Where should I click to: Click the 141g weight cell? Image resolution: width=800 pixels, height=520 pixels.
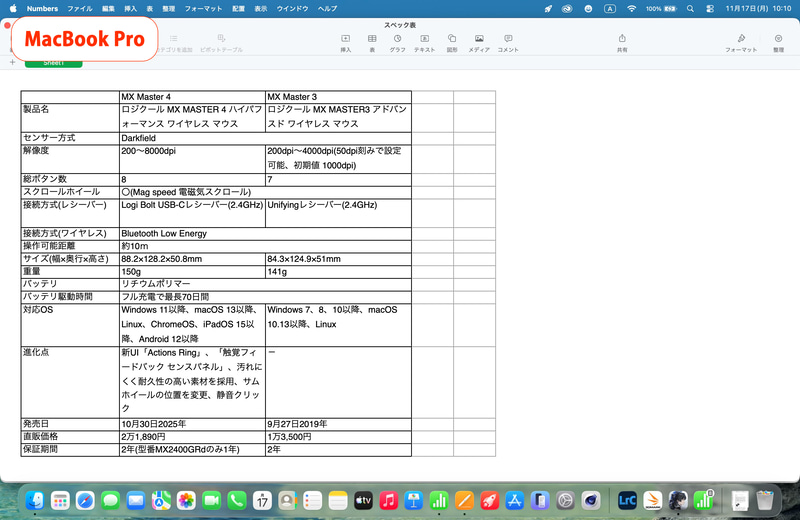[x=338, y=272]
